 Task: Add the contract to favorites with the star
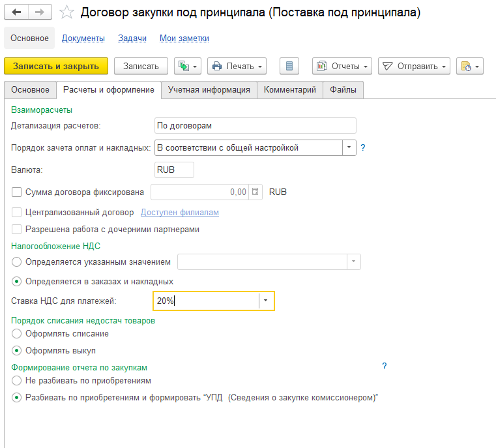(66, 12)
